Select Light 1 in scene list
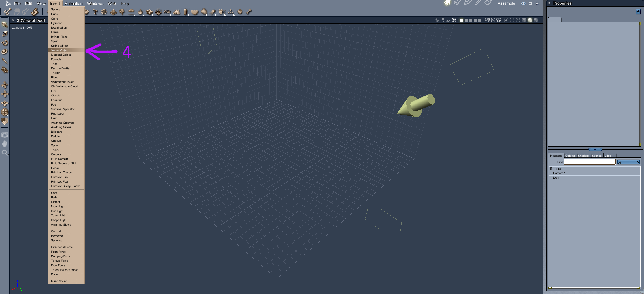Screen dimensions: 644x294 coord(594,178)
